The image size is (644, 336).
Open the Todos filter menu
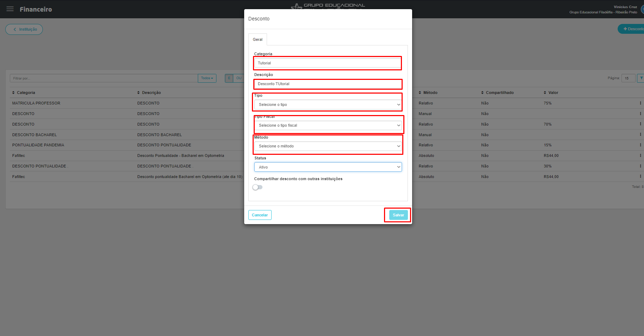point(207,78)
